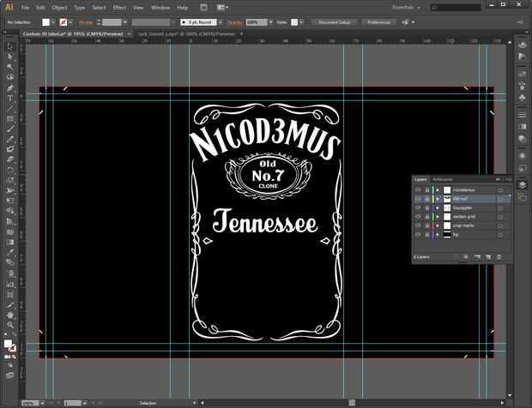Viewport: 532px width, 408px height.
Task: Switch to the Artboards tab
Action: coord(442,179)
